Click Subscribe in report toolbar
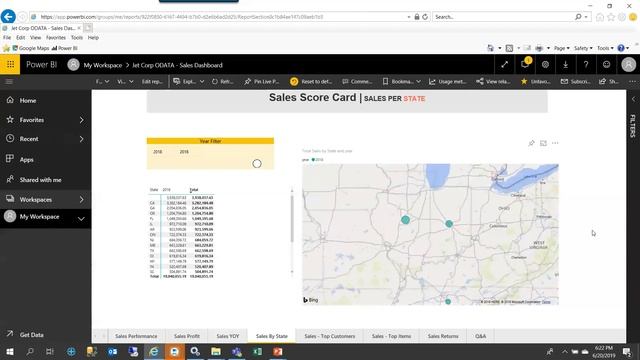Image resolution: width=640 pixels, height=360 pixels. (x=576, y=82)
